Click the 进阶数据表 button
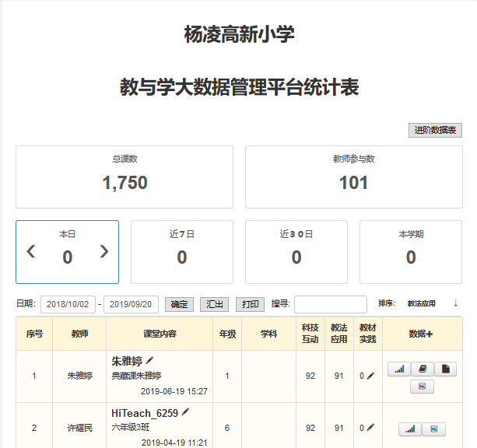Viewport: 477px width, 448px height. 435,131
